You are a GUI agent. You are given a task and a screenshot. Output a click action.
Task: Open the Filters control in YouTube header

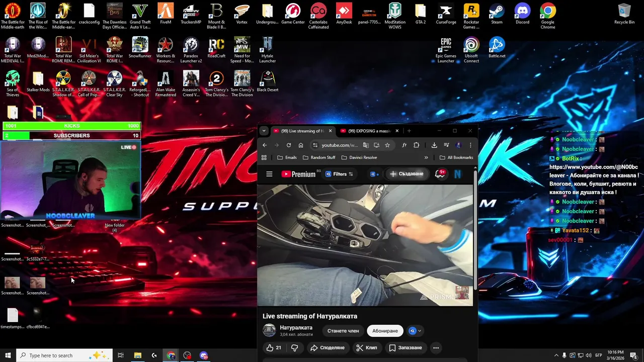coord(339,174)
